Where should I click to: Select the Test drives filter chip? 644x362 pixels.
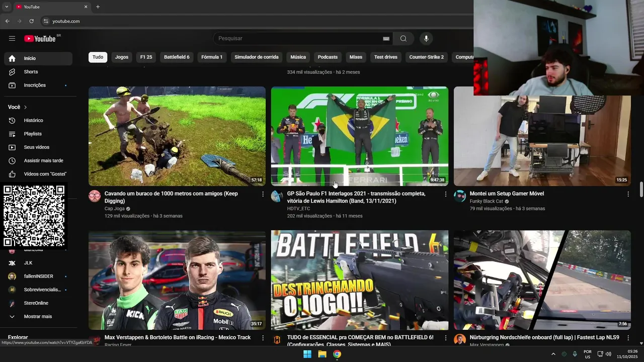(x=386, y=57)
